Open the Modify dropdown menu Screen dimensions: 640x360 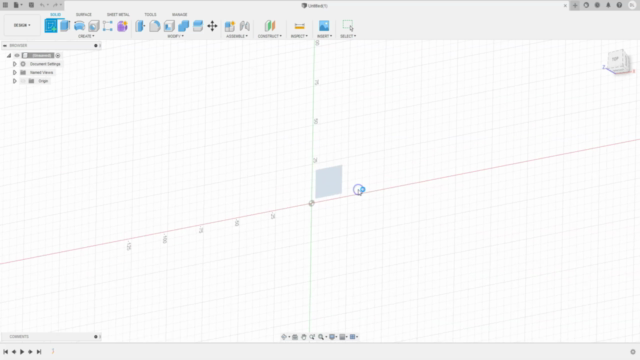[x=176, y=36]
